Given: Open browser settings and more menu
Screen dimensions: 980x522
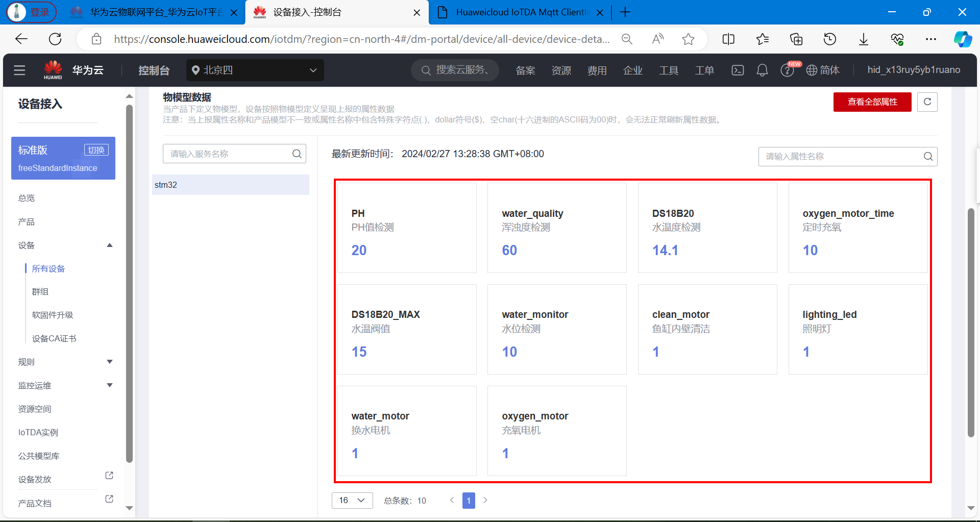Looking at the screenshot, I should [931, 39].
